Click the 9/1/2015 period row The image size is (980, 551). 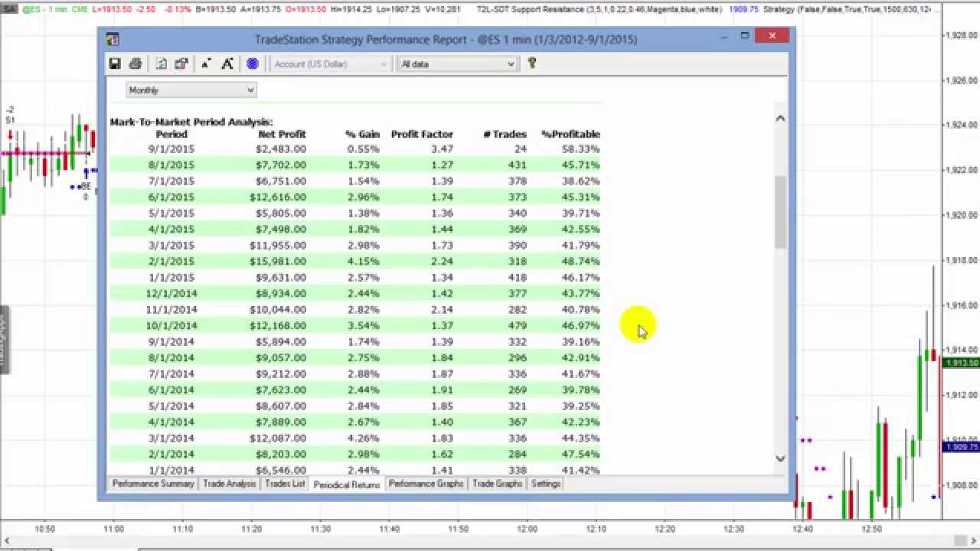click(355, 149)
